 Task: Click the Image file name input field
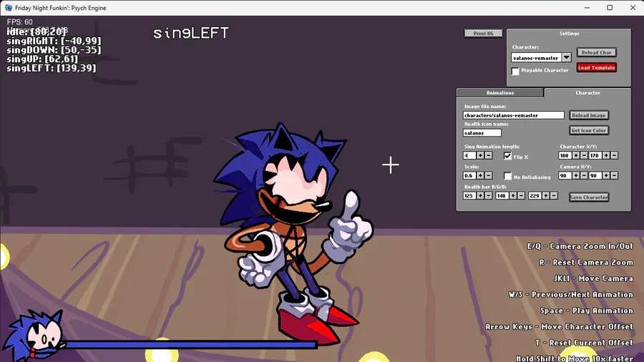pos(513,115)
